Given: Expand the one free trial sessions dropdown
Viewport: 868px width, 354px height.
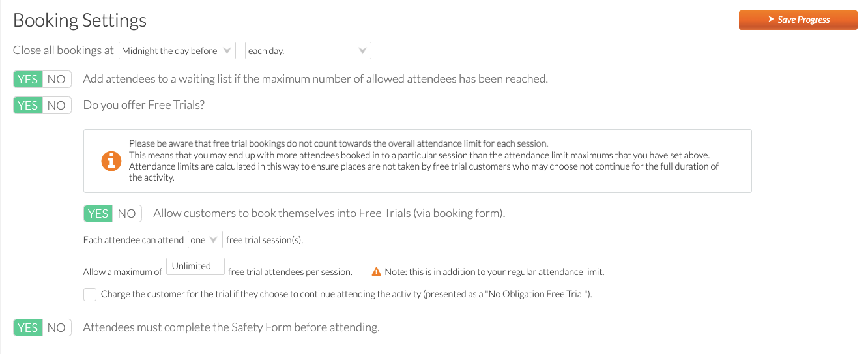Looking at the screenshot, I should point(205,240).
